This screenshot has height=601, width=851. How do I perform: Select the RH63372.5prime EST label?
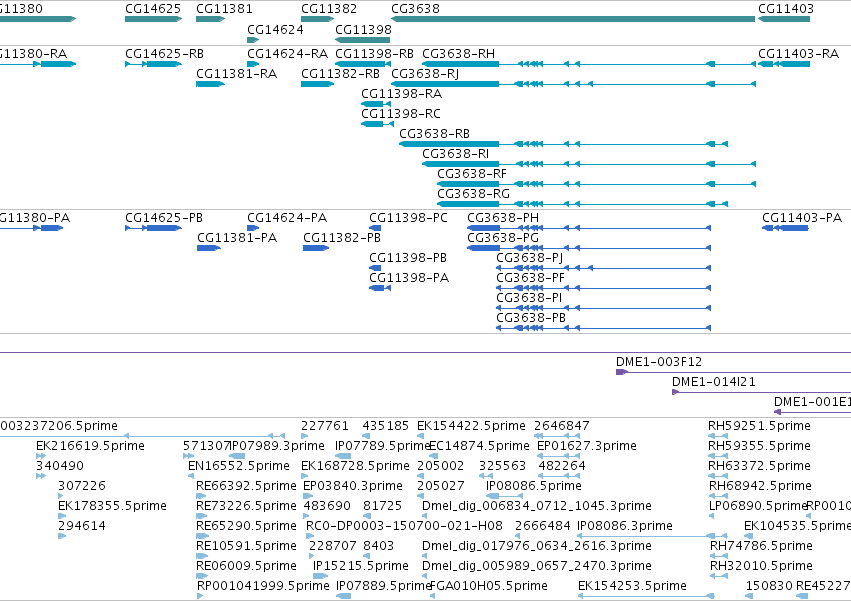[760, 466]
